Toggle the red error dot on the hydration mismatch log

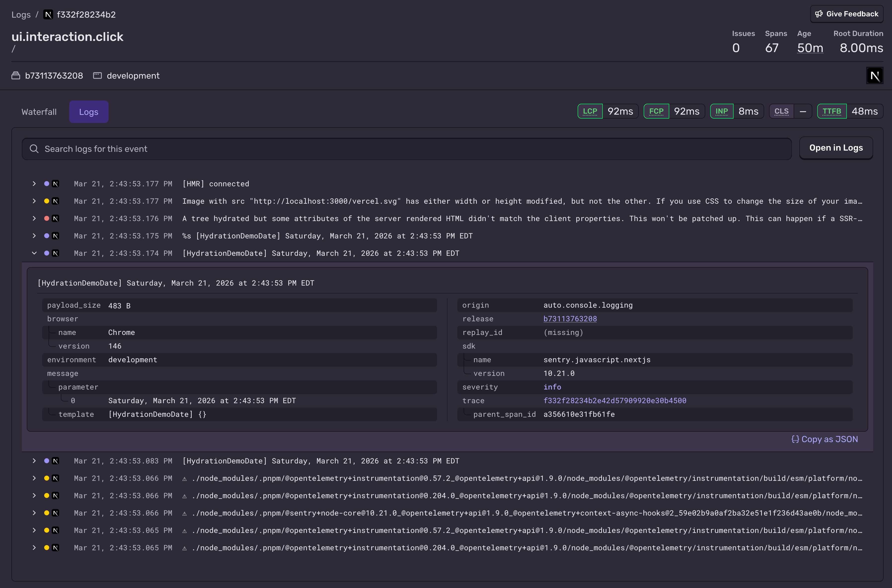click(x=46, y=218)
